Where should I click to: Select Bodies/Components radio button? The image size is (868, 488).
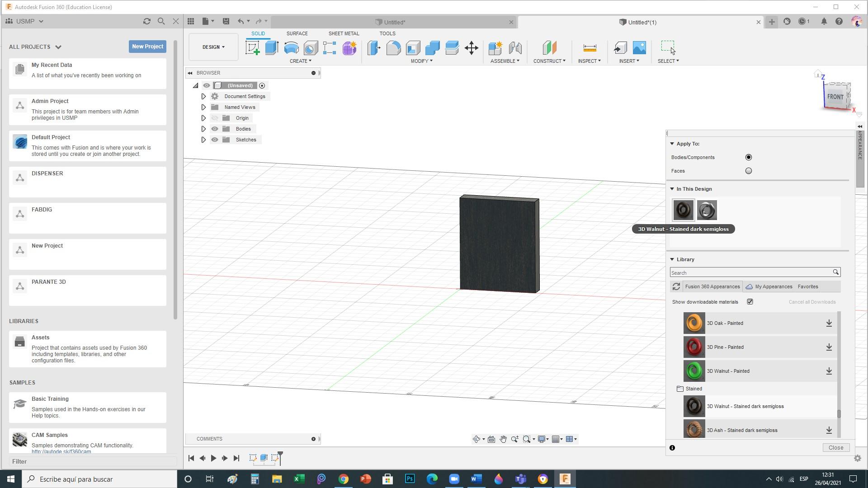(x=749, y=157)
